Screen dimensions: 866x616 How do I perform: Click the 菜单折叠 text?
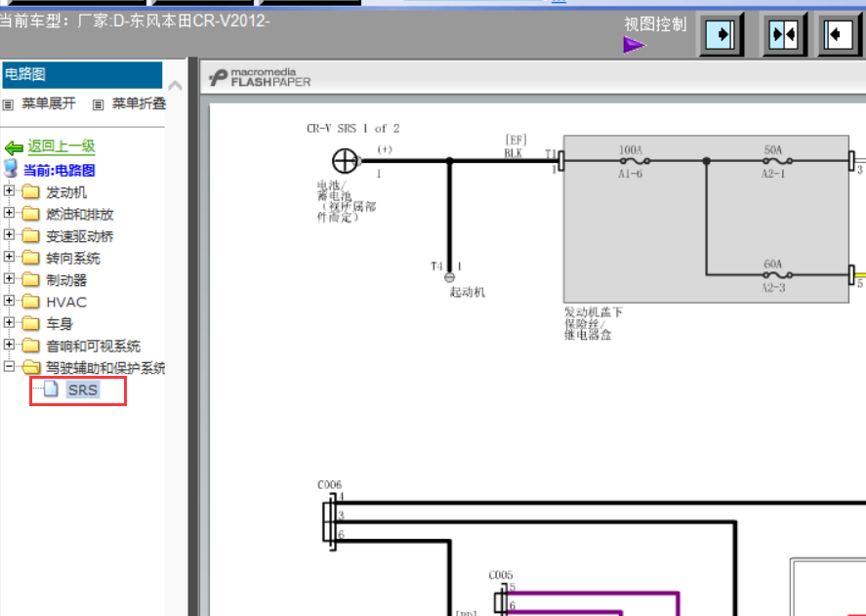139,103
